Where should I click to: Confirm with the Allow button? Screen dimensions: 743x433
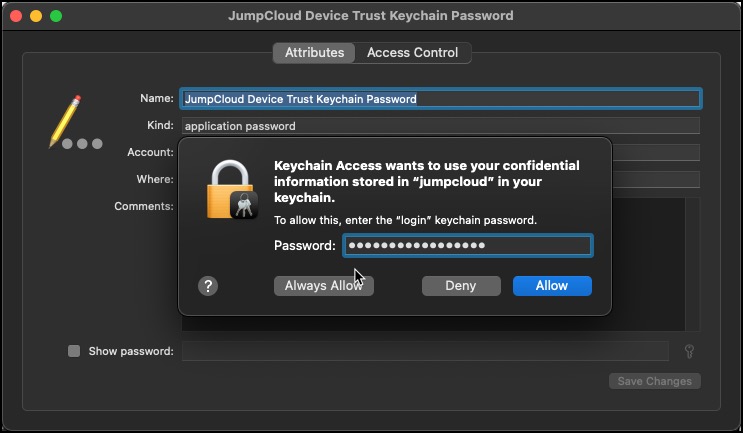point(552,286)
